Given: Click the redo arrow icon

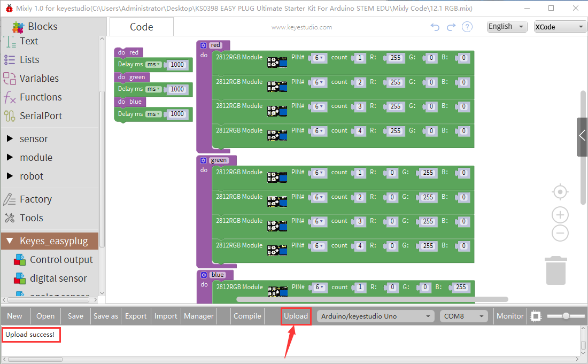Looking at the screenshot, I should click(451, 27).
